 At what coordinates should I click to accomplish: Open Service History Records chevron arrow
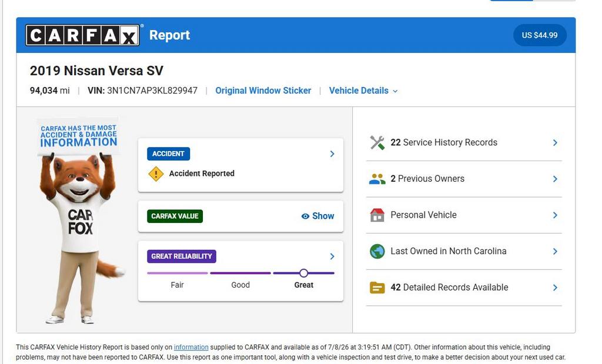555,143
